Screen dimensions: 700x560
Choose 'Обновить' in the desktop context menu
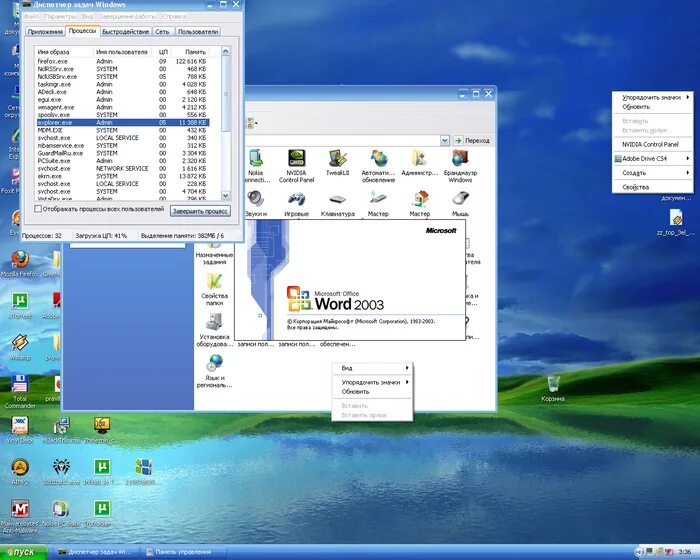[x=653, y=107]
